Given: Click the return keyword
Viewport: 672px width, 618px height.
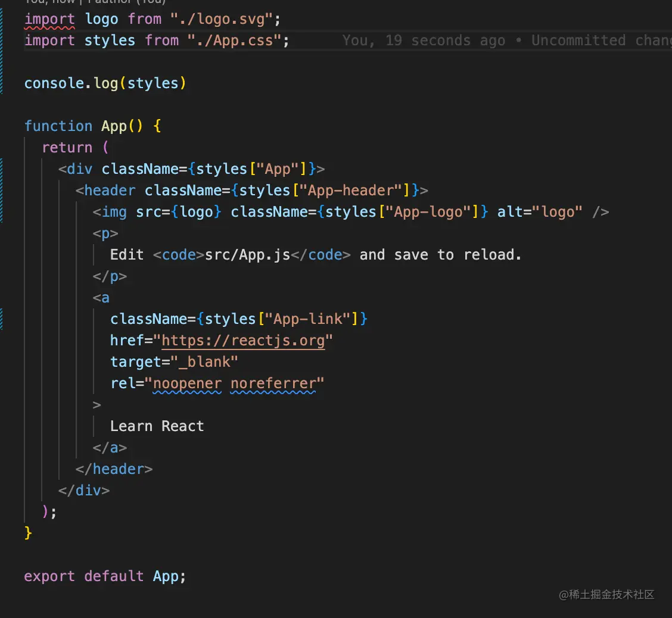Looking at the screenshot, I should point(67,147).
